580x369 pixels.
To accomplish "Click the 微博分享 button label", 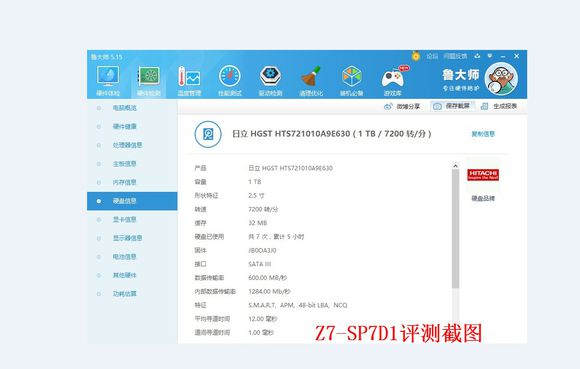I will (408, 106).
